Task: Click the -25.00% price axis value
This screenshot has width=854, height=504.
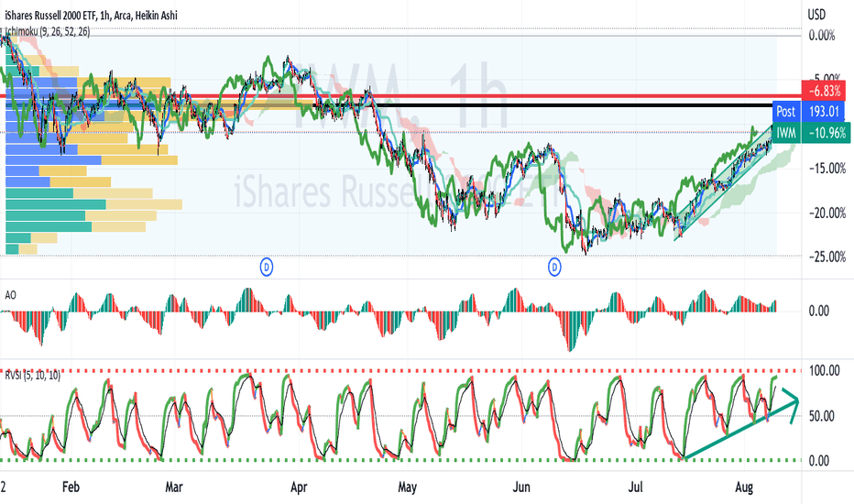Action: (827, 257)
